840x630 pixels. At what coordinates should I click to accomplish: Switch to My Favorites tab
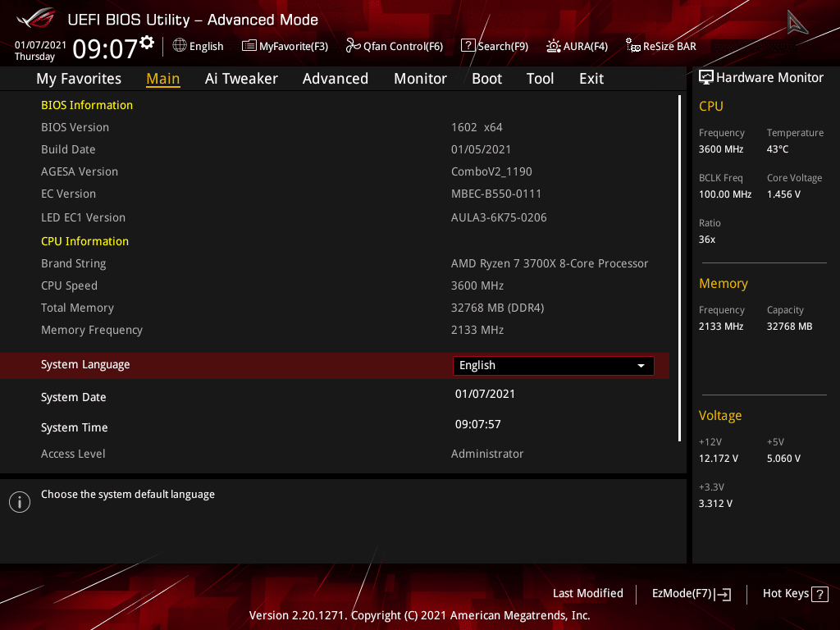79,79
